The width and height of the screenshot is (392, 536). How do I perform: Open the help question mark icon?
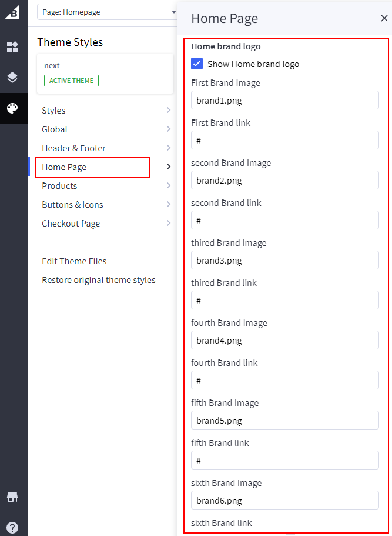tap(13, 527)
